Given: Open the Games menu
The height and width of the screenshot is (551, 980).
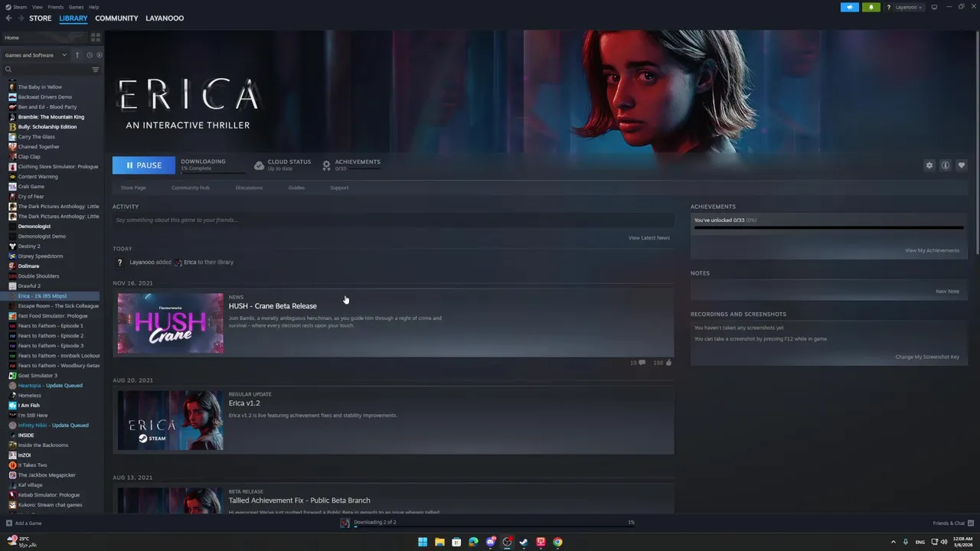Looking at the screenshot, I should 76,7.
